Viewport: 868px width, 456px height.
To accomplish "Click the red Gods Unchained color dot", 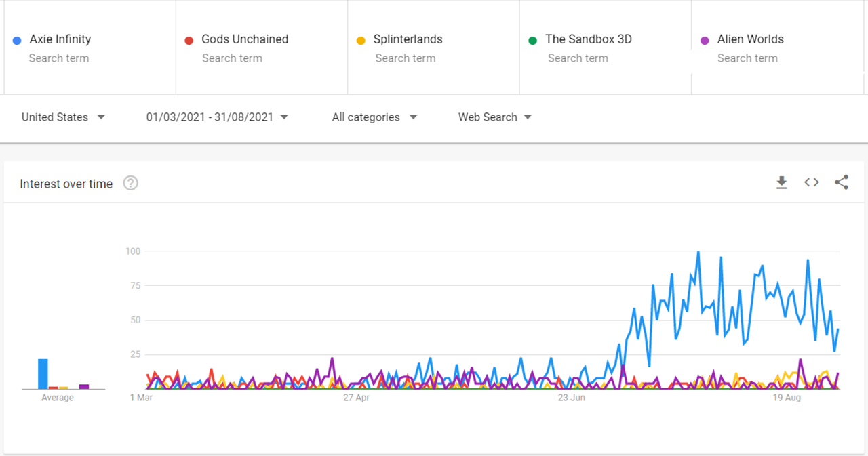I will click(x=189, y=41).
